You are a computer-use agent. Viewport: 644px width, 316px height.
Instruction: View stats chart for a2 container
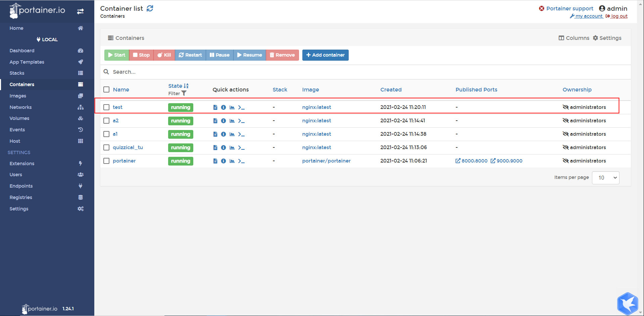click(232, 121)
